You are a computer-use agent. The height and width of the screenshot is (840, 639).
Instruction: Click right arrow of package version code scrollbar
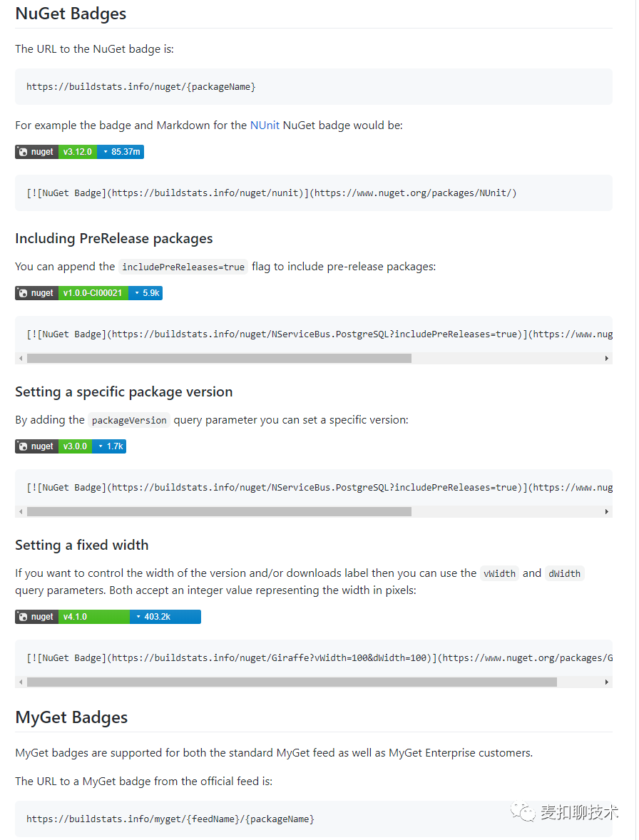click(x=606, y=511)
